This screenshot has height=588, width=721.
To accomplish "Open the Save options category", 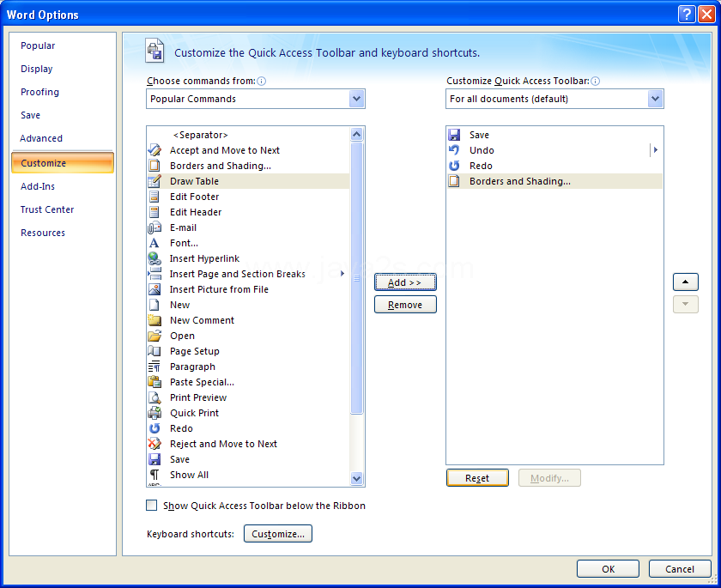I will click(x=30, y=115).
